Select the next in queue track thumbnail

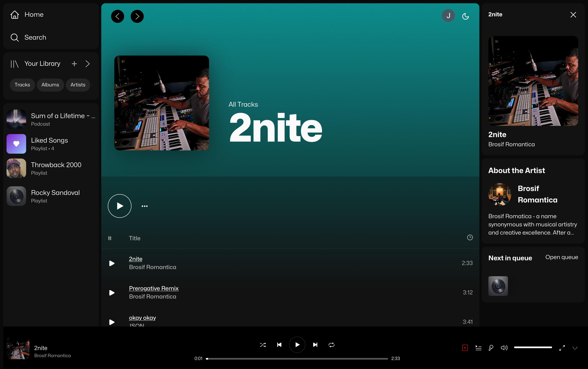pyautogui.click(x=498, y=286)
